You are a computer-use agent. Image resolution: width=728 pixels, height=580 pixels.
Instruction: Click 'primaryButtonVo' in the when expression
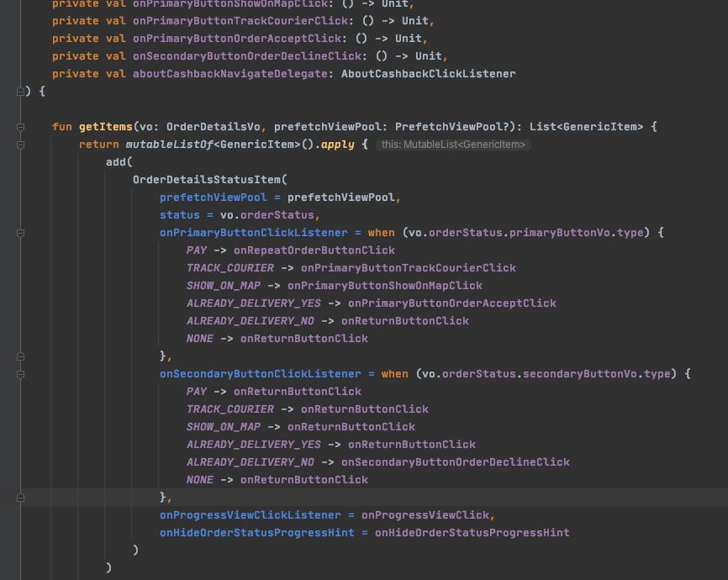pyautogui.click(x=560, y=233)
